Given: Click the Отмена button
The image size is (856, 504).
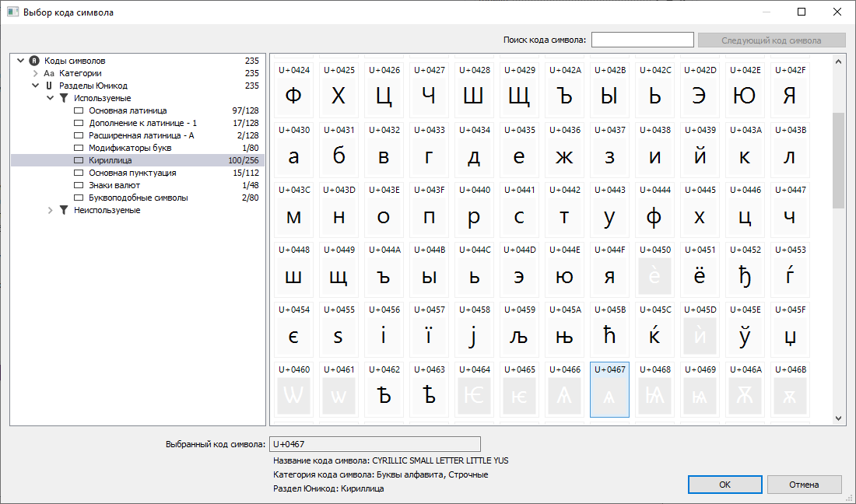Looking at the screenshot, I should coord(804,485).
